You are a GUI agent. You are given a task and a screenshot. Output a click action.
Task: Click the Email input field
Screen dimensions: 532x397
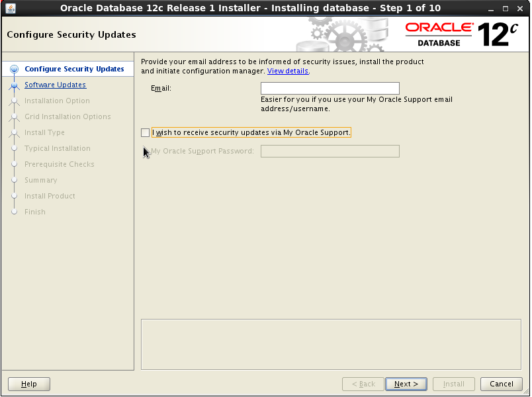pyautogui.click(x=330, y=88)
